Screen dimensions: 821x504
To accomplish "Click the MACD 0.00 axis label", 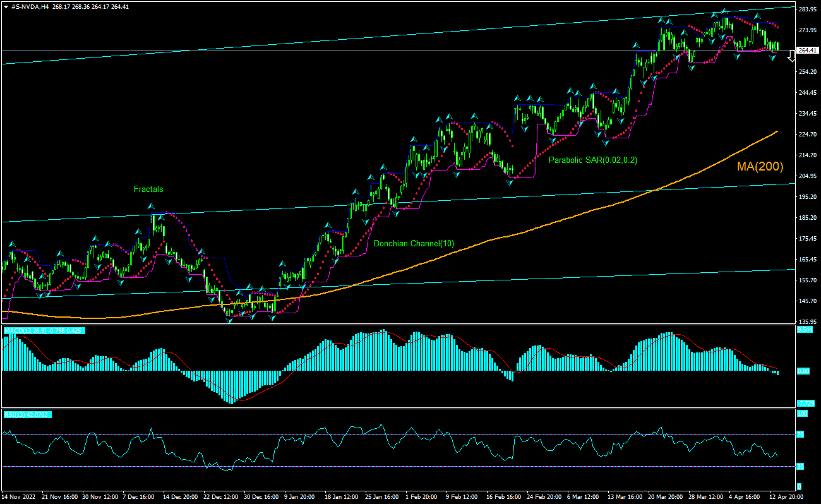I will (x=803, y=371).
